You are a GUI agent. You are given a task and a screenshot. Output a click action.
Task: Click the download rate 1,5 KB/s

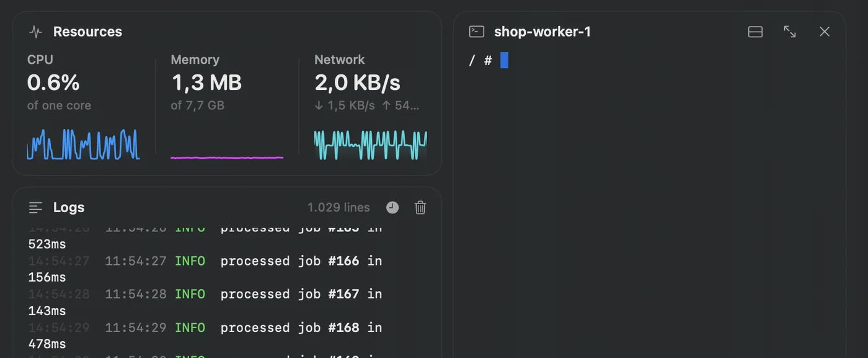coord(345,105)
